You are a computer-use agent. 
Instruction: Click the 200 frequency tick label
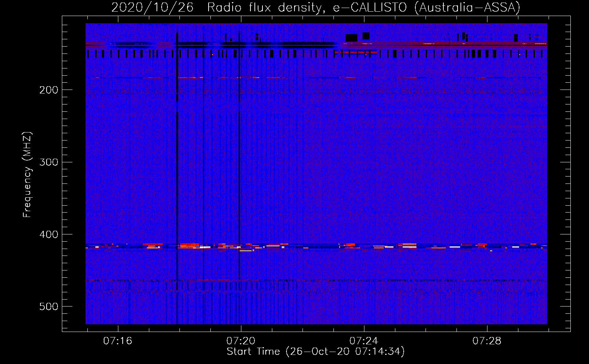(49, 90)
